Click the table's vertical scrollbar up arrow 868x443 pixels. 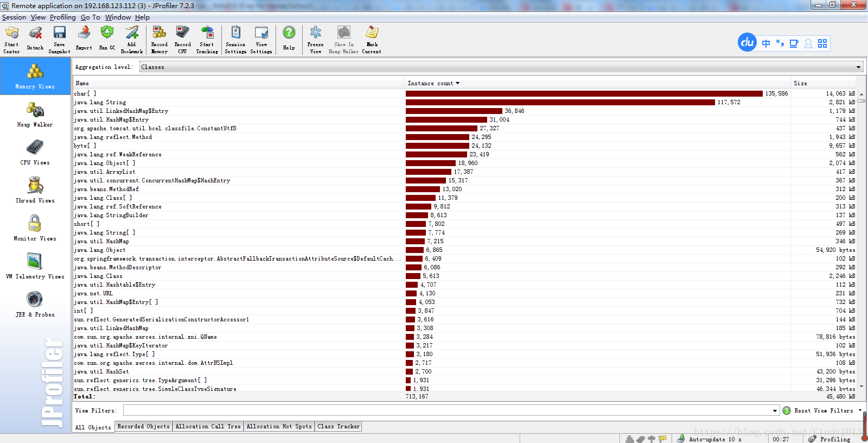click(x=861, y=94)
